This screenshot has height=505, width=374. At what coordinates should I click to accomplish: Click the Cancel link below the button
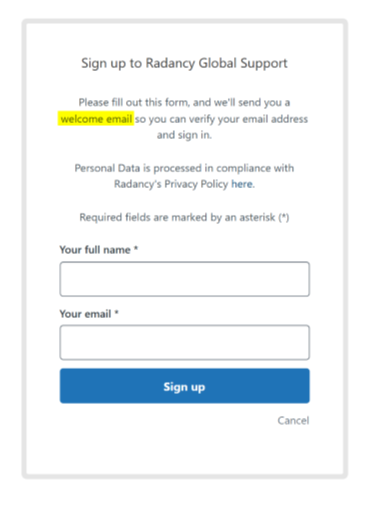[293, 420]
